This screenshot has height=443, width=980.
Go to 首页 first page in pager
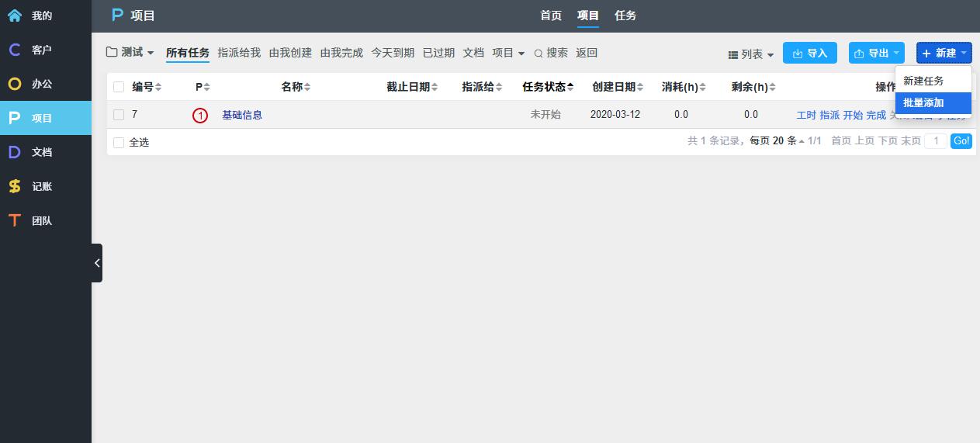tap(841, 141)
